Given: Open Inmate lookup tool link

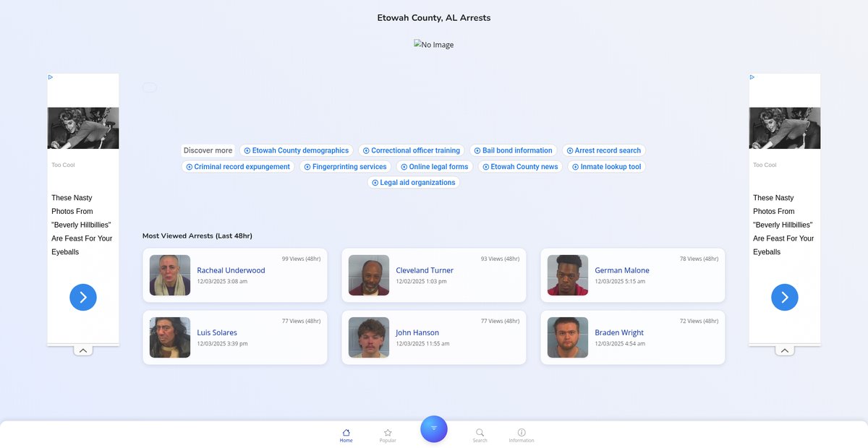Looking at the screenshot, I should click(x=607, y=166).
